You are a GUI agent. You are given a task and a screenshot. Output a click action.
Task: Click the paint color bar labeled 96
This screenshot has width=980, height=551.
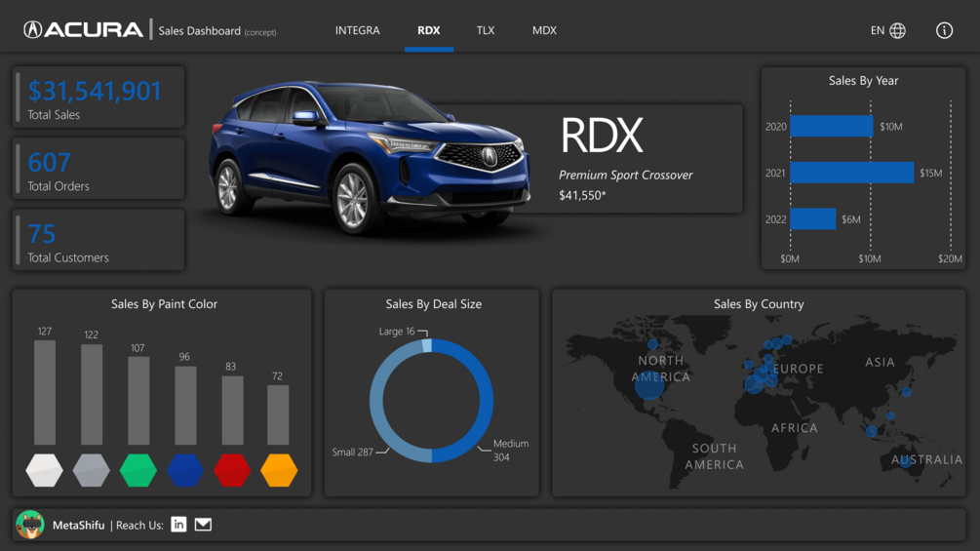(185, 406)
